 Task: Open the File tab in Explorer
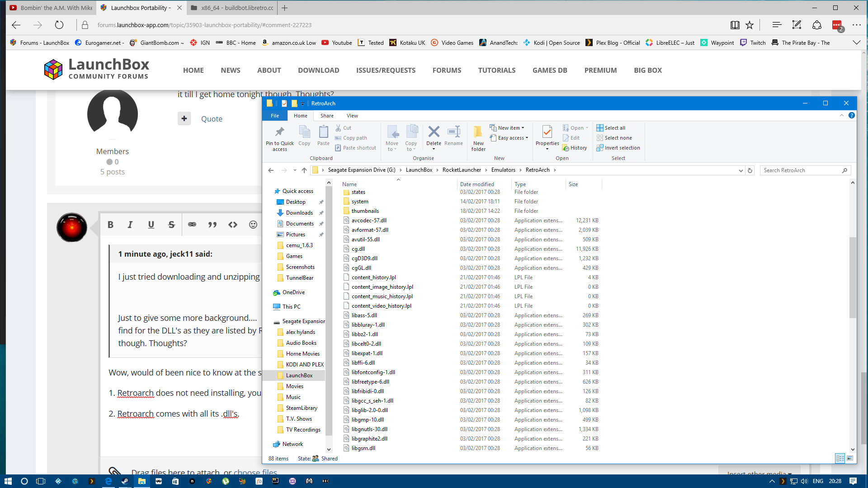(275, 116)
